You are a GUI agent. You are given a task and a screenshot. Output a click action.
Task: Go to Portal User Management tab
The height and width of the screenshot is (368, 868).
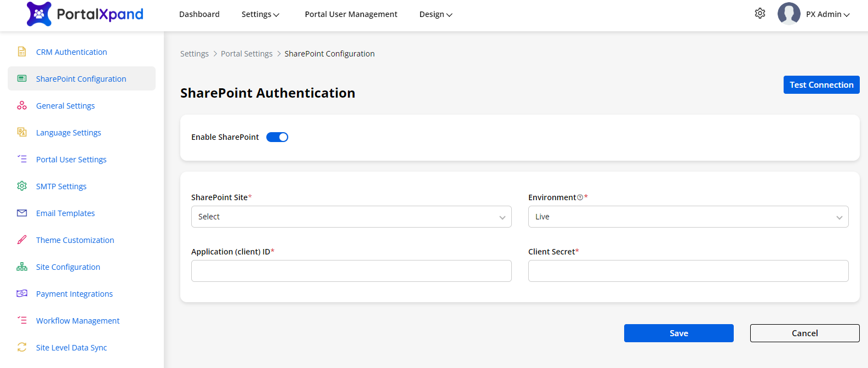351,14
